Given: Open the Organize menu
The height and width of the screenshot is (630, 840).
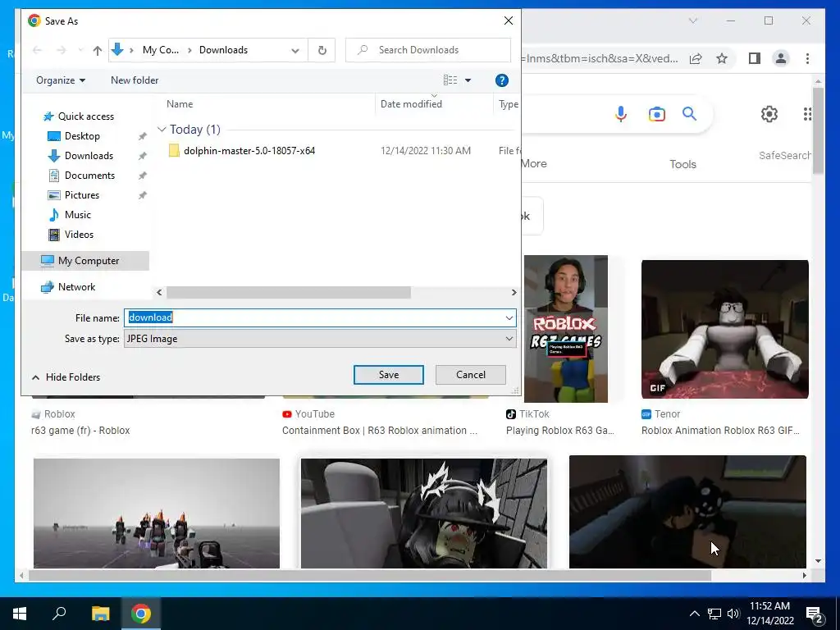Looking at the screenshot, I should pos(61,80).
